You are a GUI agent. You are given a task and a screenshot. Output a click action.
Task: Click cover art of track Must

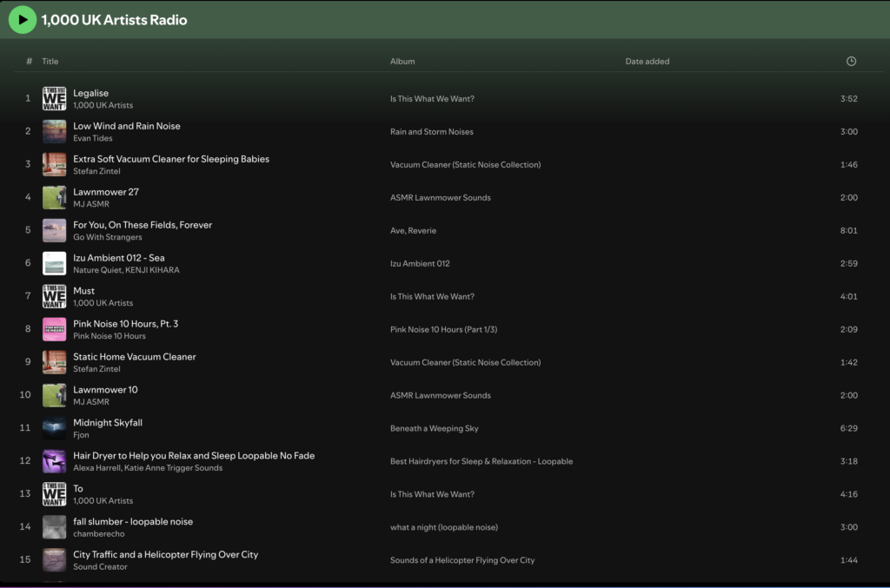point(55,296)
